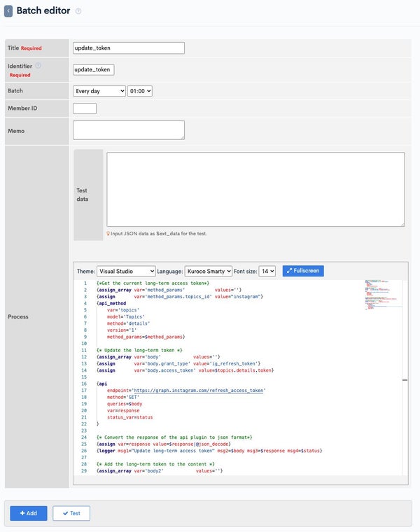
Task: Click 'queries=$body' on line 19
Action: (125, 404)
